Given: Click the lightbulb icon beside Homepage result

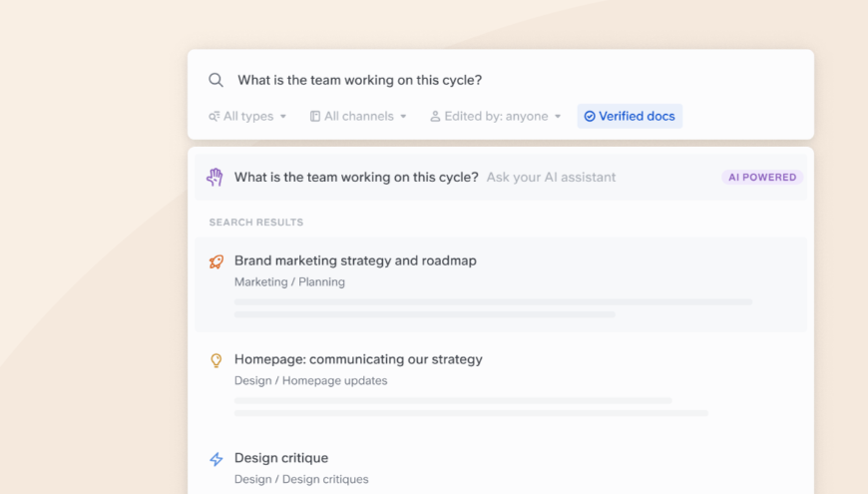Looking at the screenshot, I should click(x=217, y=360).
